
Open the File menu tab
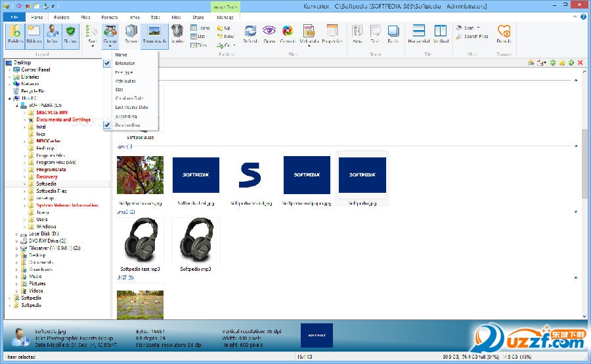(x=14, y=17)
